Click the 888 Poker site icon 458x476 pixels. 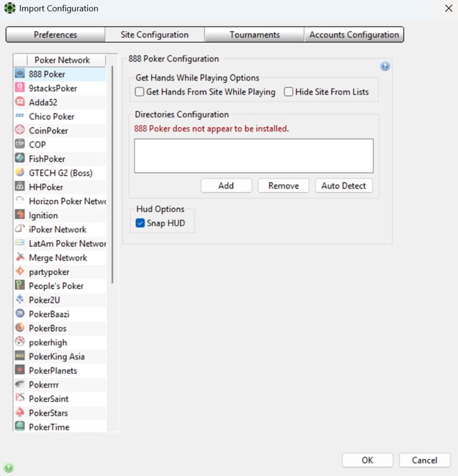point(20,73)
